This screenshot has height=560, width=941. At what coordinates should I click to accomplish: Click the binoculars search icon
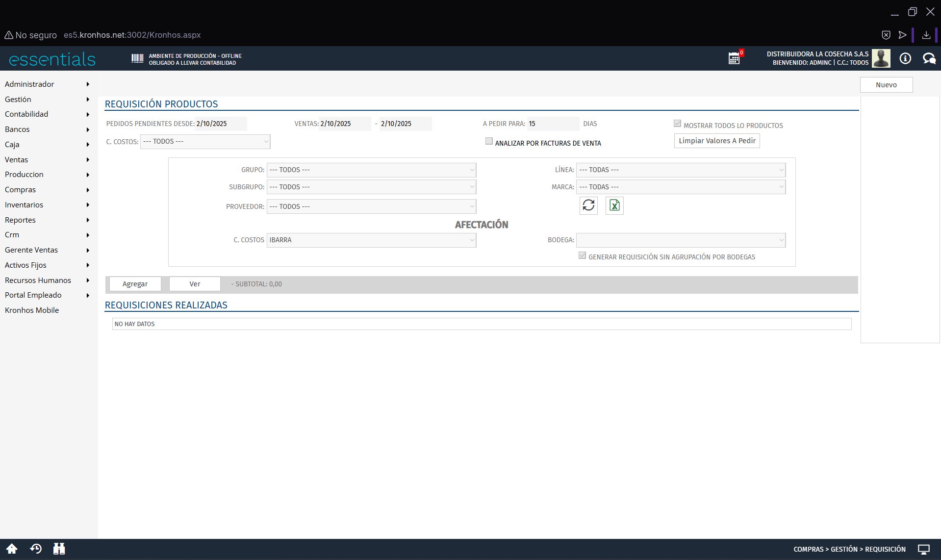point(59,549)
